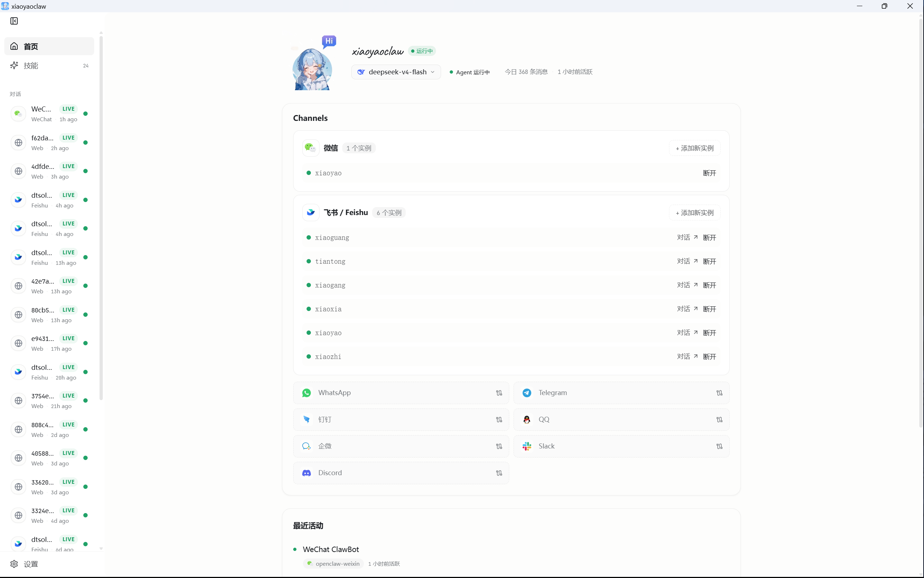This screenshot has width=924, height=578.
Task: Disconnect the tiantong Feishu instance
Action: [709, 262]
